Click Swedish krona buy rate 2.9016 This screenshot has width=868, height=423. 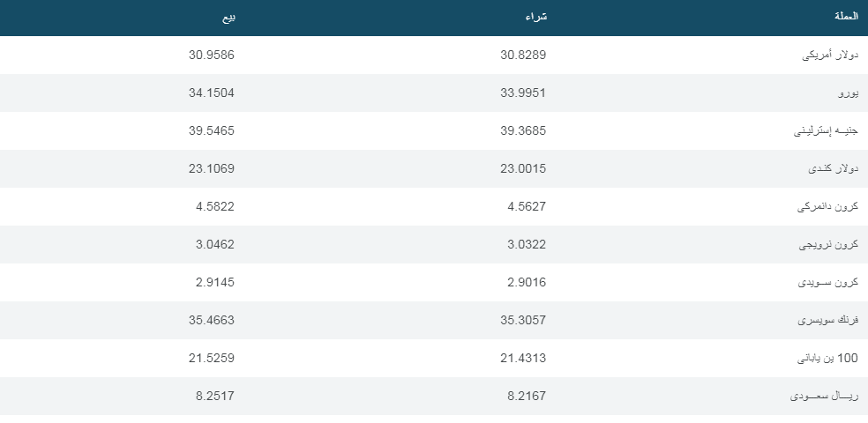pyautogui.click(x=528, y=282)
